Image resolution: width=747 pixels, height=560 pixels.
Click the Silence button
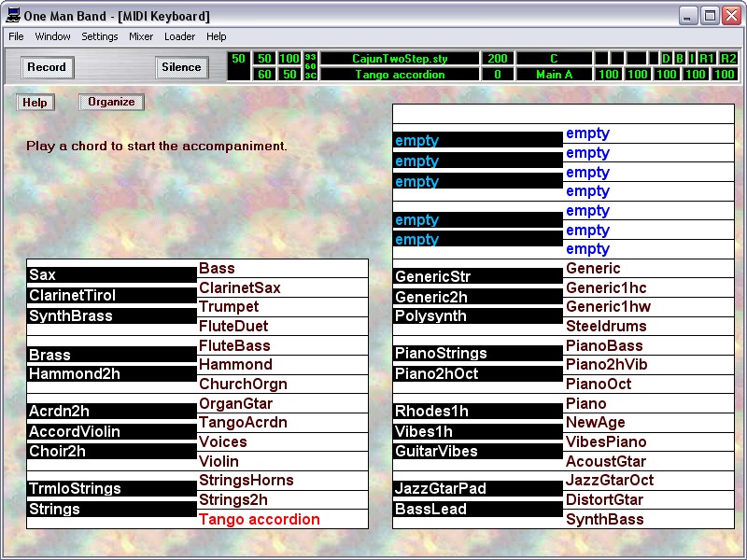click(181, 67)
